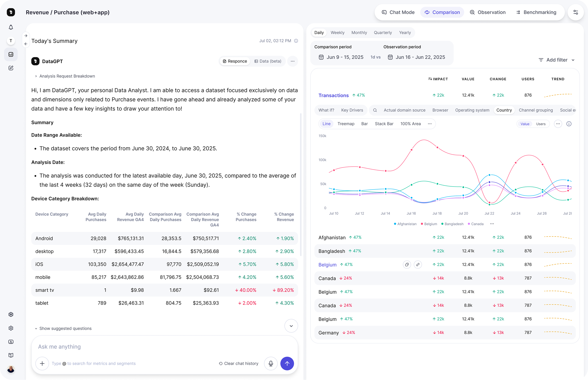Click the microphone voice input button
The image size is (588, 380).
[270, 363]
